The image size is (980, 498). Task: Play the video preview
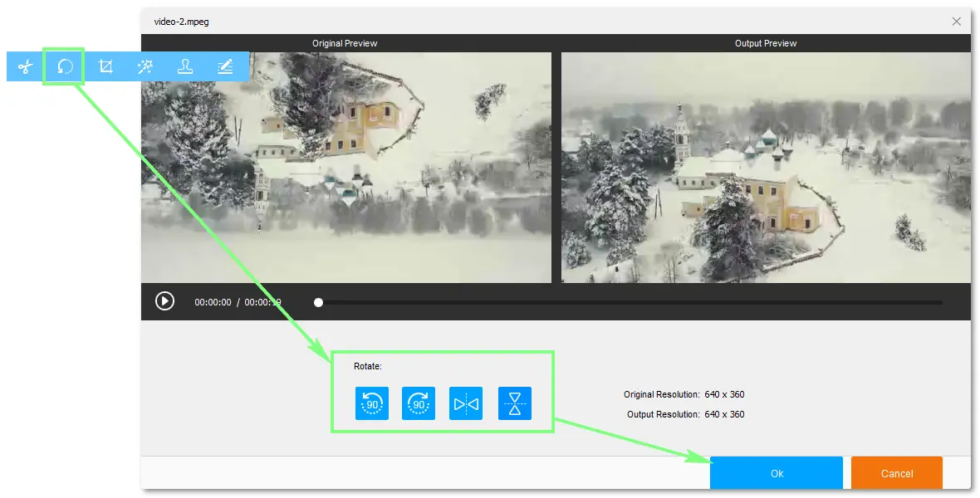(x=165, y=302)
